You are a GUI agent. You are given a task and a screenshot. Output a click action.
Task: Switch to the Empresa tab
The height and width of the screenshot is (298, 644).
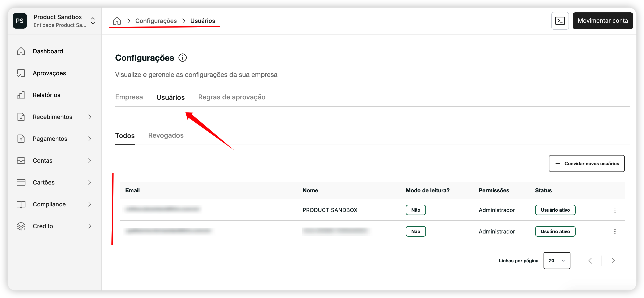click(x=129, y=97)
